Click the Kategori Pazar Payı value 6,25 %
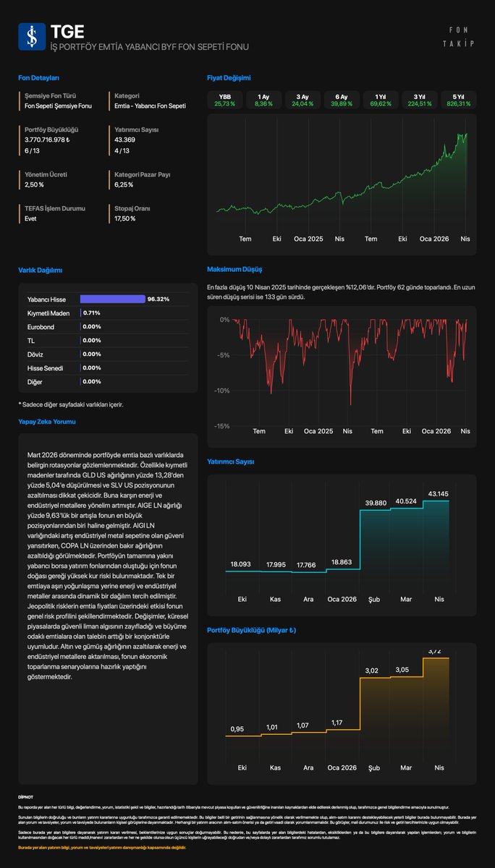This screenshot has height=868, width=495. [x=124, y=184]
